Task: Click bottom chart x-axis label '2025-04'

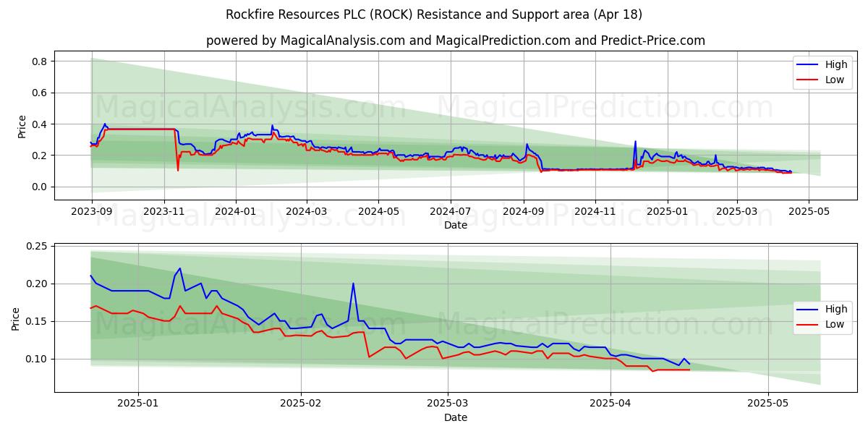Action: click(610, 404)
